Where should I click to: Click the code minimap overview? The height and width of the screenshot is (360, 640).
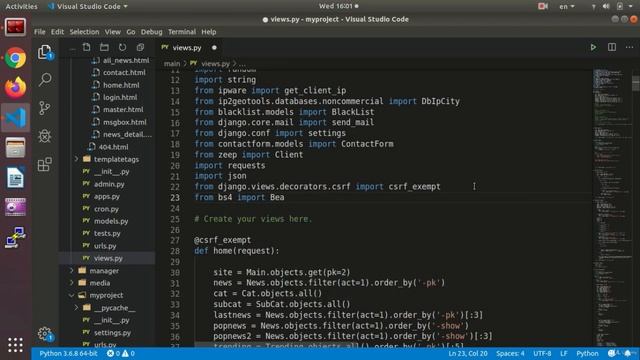pos(611,208)
